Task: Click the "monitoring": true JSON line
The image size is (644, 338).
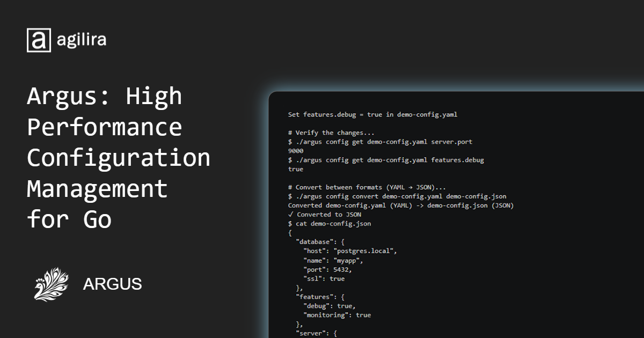Action: click(337, 315)
